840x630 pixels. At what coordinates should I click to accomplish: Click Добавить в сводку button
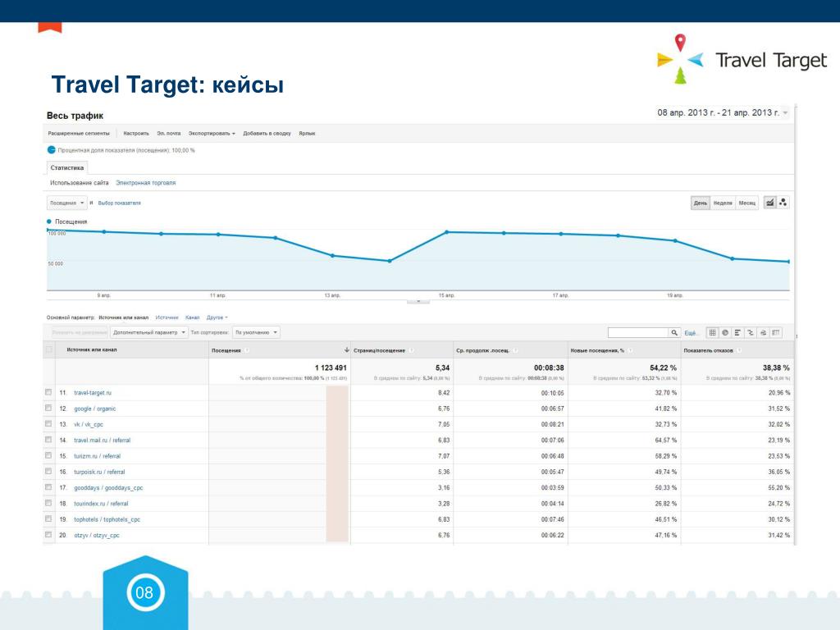coord(267,134)
